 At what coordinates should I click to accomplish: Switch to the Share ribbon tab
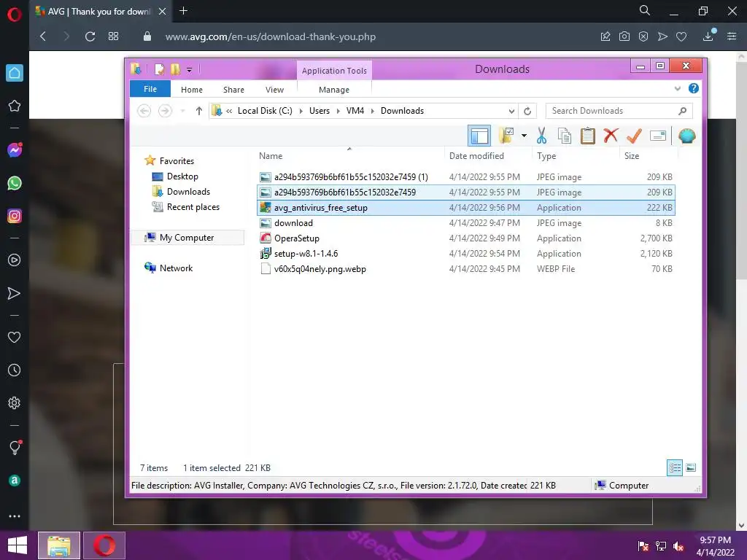click(x=233, y=90)
